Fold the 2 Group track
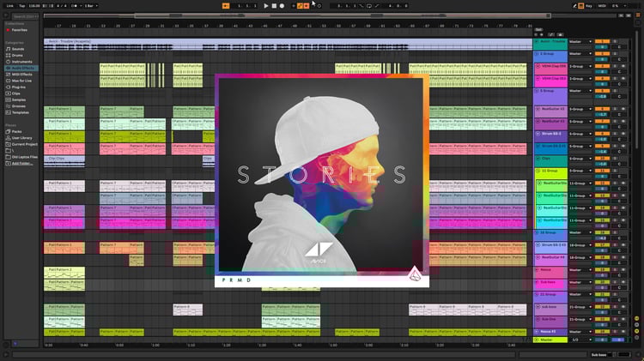 point(537,54)
